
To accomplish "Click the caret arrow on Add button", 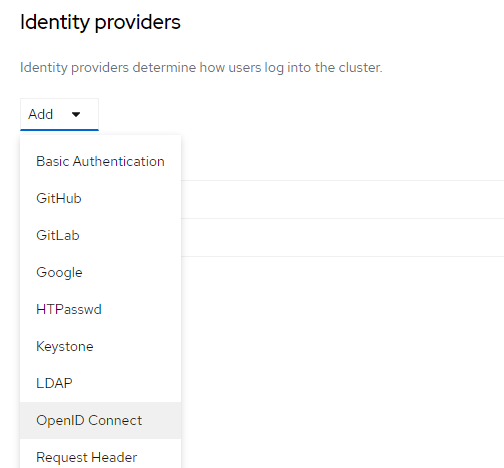I will pyautogui.click(x=76, y=114).
